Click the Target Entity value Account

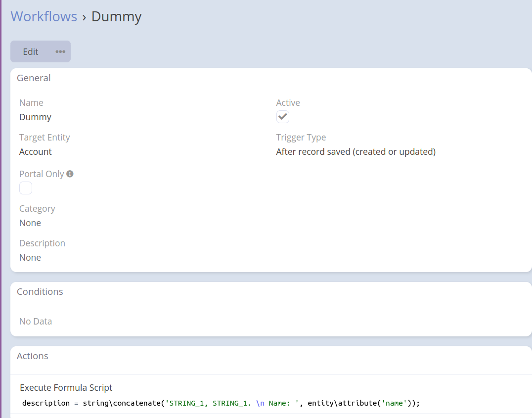coord(36,152)
